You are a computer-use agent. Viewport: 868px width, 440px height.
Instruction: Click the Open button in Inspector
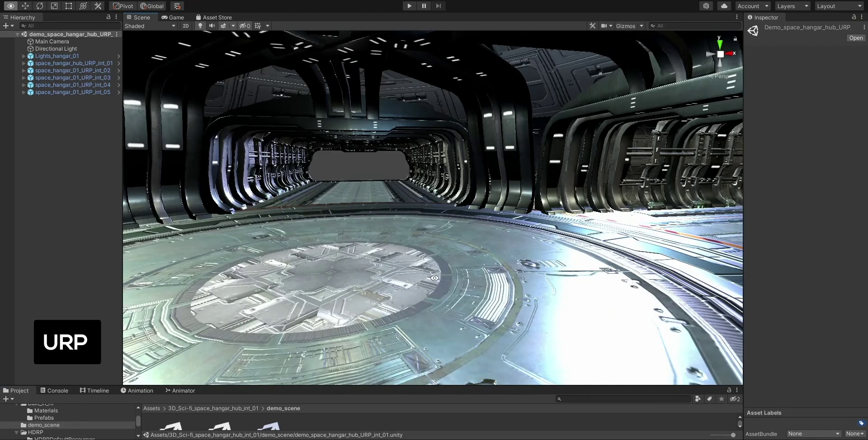click(856, 38)
